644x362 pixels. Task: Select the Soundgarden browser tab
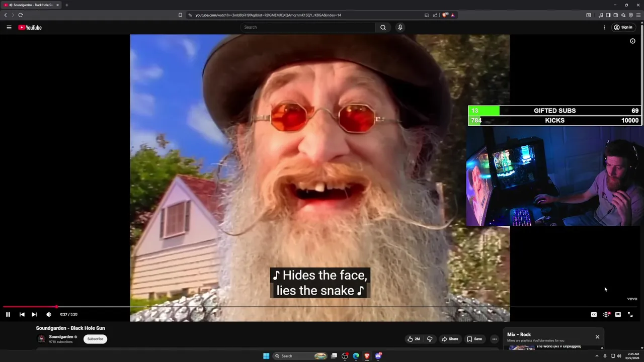[31, 5]
